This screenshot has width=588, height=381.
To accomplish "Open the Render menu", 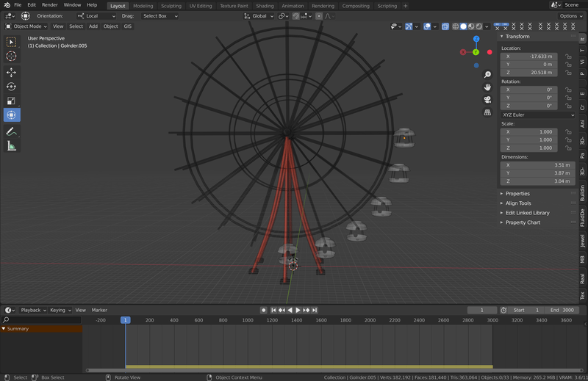I will coord(49,5).
